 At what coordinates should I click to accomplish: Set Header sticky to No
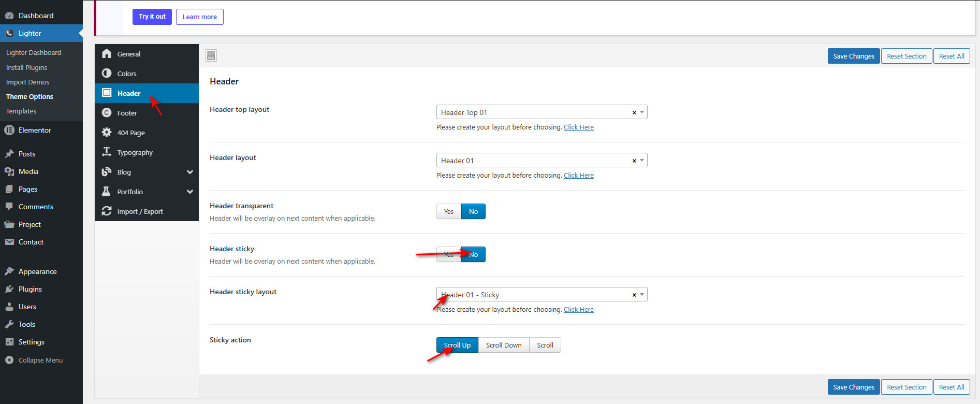(473, 254)
